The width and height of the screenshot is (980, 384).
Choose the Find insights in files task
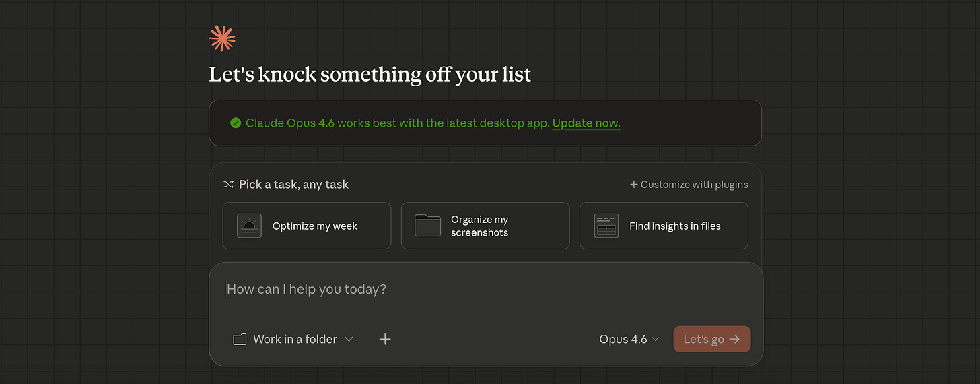[x=664, y=226]
